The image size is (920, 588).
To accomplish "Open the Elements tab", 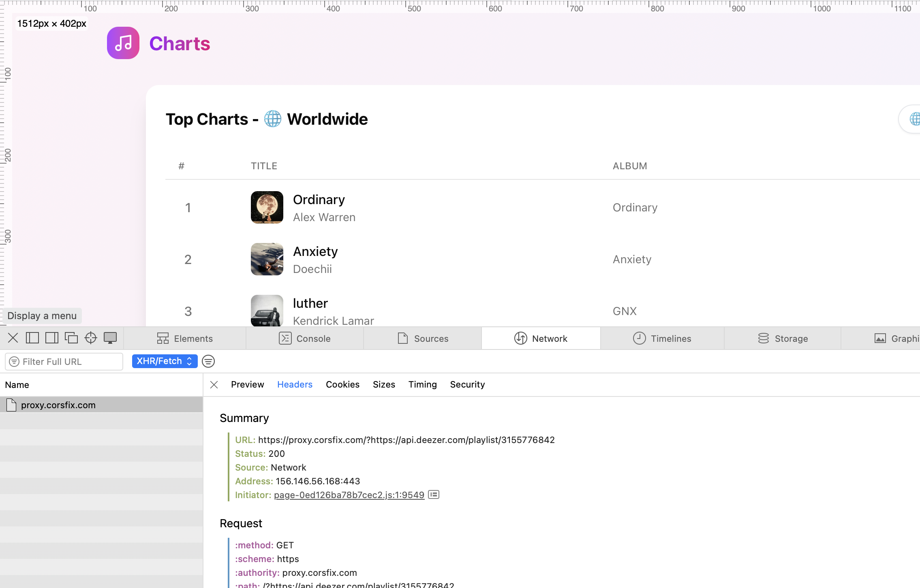I will click(x=185, y=339).
